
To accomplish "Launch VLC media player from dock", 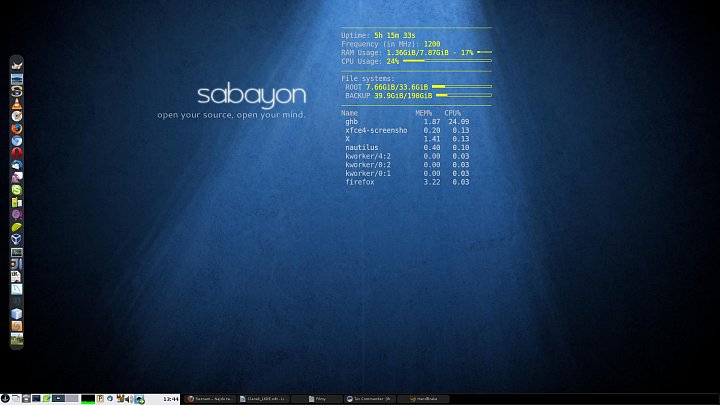I will (x=17, y=103).
